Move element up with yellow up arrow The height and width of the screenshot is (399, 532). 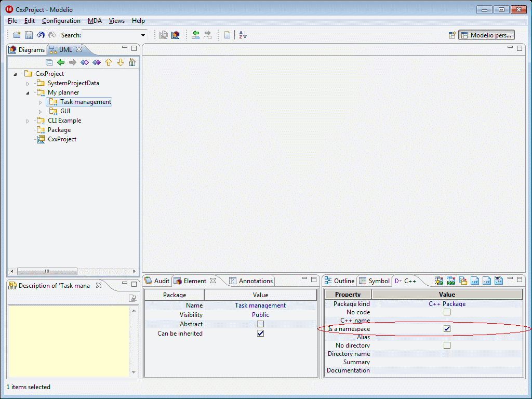pyautogui.click(x=109, y=62)
